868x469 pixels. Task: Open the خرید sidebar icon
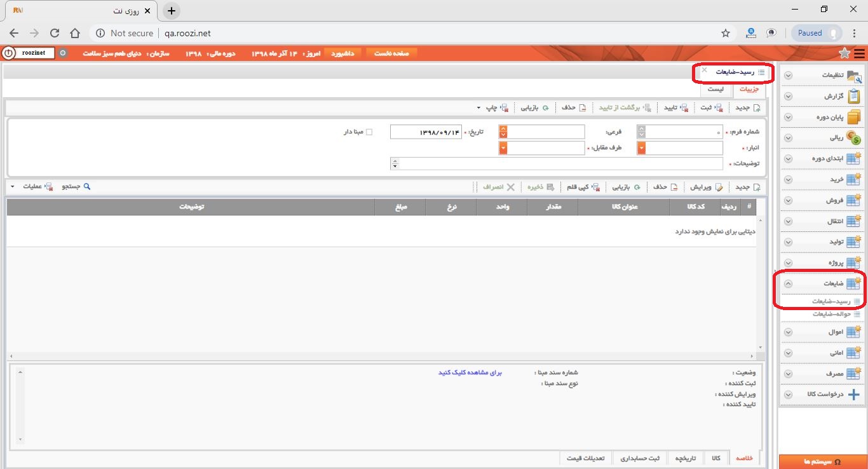tap(853, 179)
